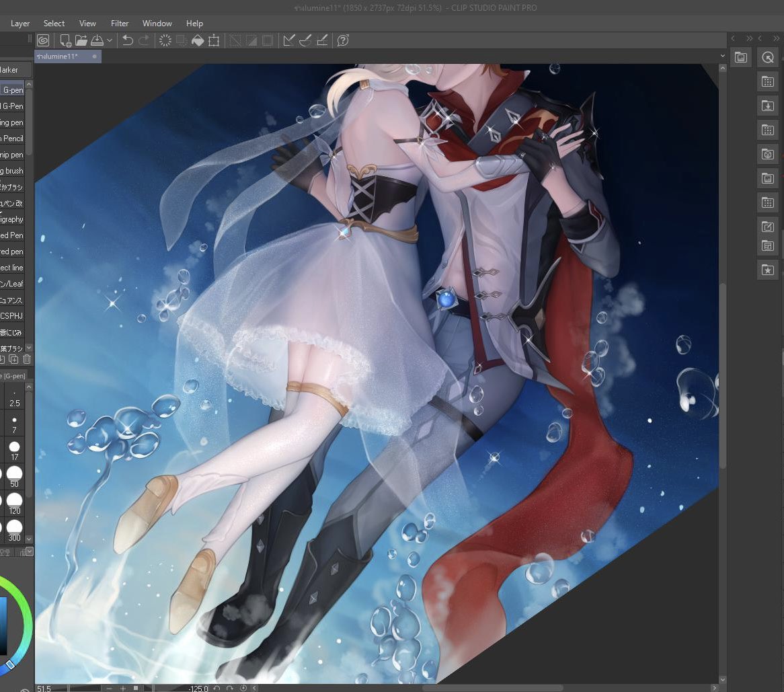The image size is (784, 692).
Task: Click the Open file folder icon
Action: (81, 40)
